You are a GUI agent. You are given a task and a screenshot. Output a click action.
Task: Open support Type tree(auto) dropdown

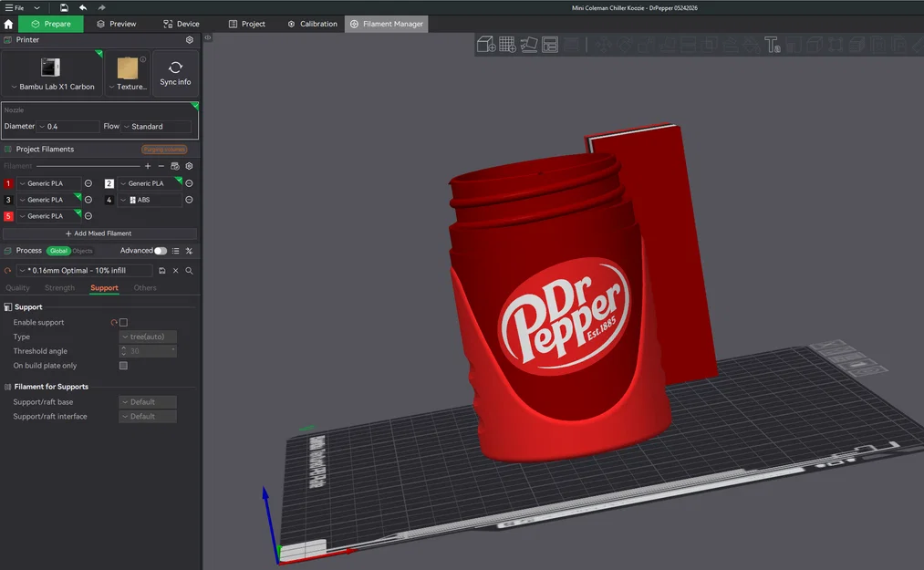148,337
